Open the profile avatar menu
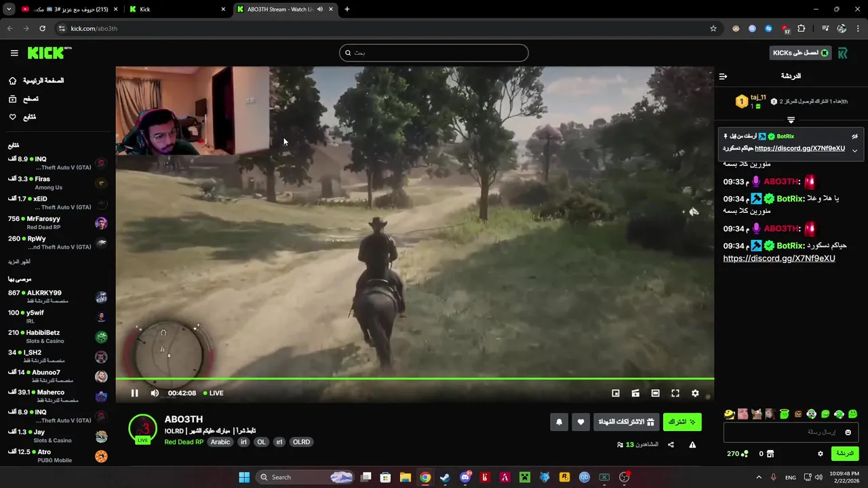The image size is (868, 488). point(843,53)
